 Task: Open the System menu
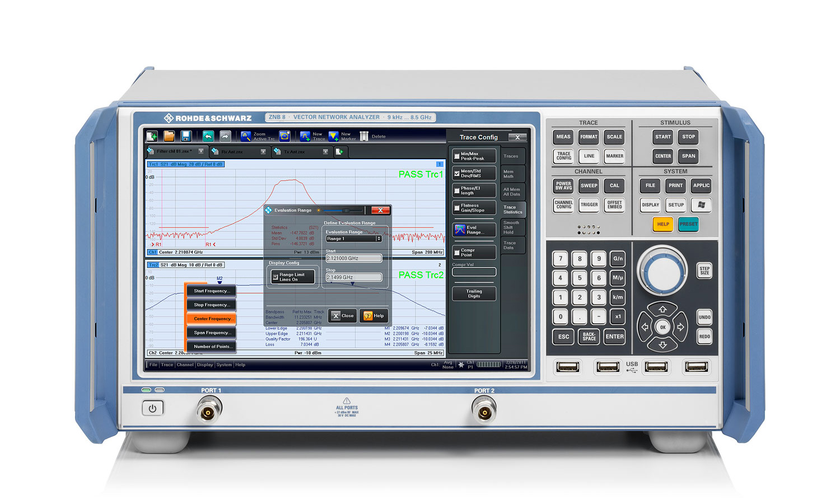[224, 365]
